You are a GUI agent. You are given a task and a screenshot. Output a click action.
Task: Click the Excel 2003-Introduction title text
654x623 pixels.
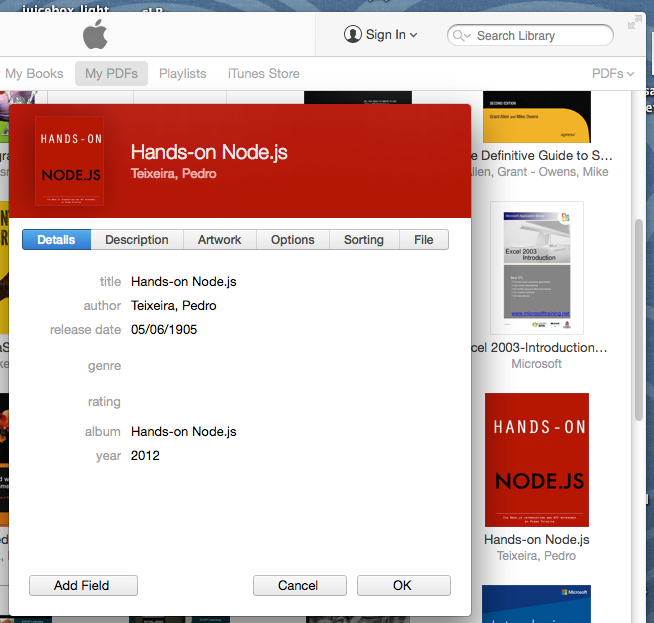click(539, 347)
